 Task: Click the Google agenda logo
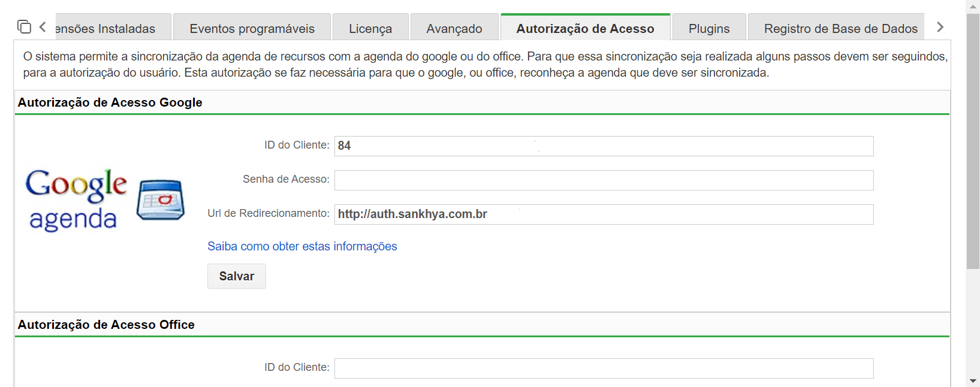[x=76, y=199]
